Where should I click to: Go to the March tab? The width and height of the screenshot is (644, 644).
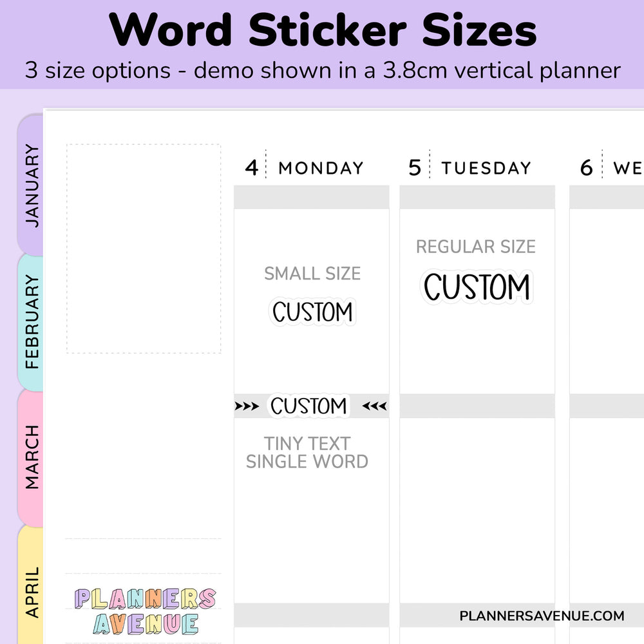point(31,457)
